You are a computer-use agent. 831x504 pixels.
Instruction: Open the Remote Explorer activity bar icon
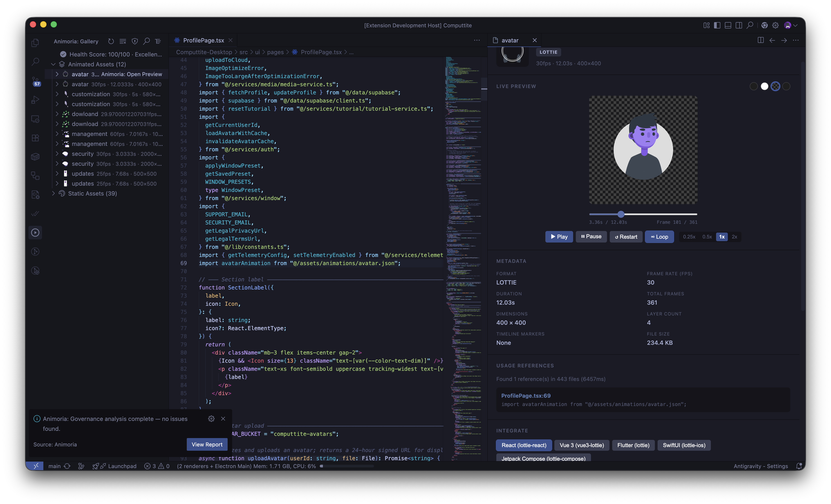point(35,119)
